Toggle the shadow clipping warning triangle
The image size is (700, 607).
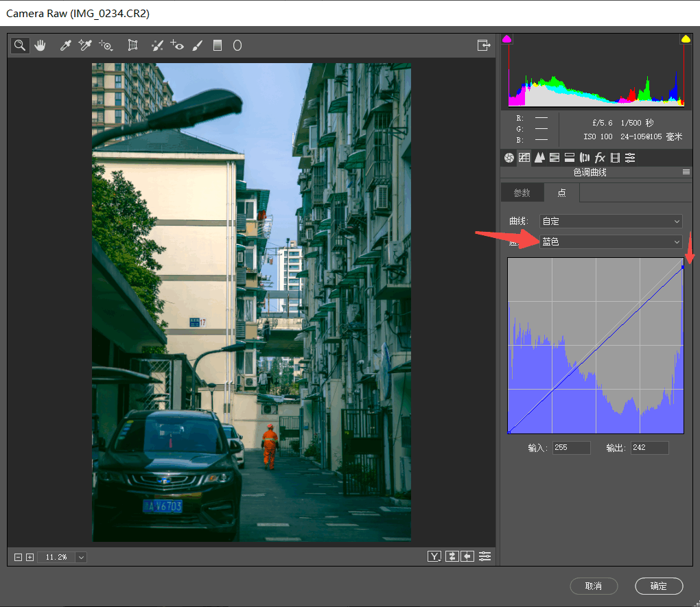coord(507,39)
